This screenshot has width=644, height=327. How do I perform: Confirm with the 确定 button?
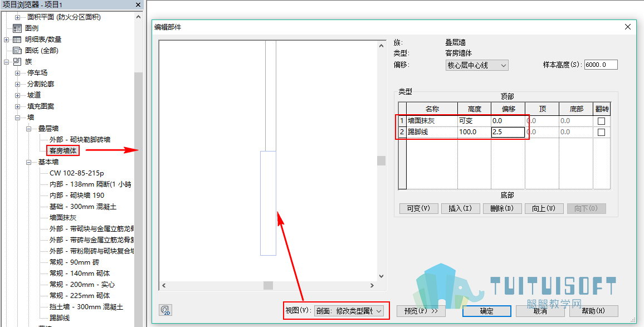[487, 311]
